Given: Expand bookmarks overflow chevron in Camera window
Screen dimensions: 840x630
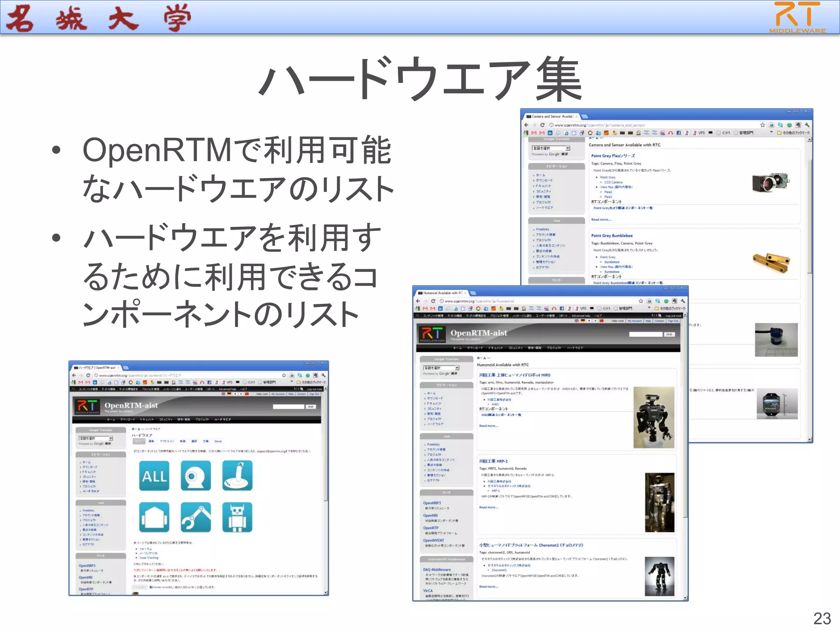Looking at the screenshot, I should pyautogui.click(x=771, y=132).
